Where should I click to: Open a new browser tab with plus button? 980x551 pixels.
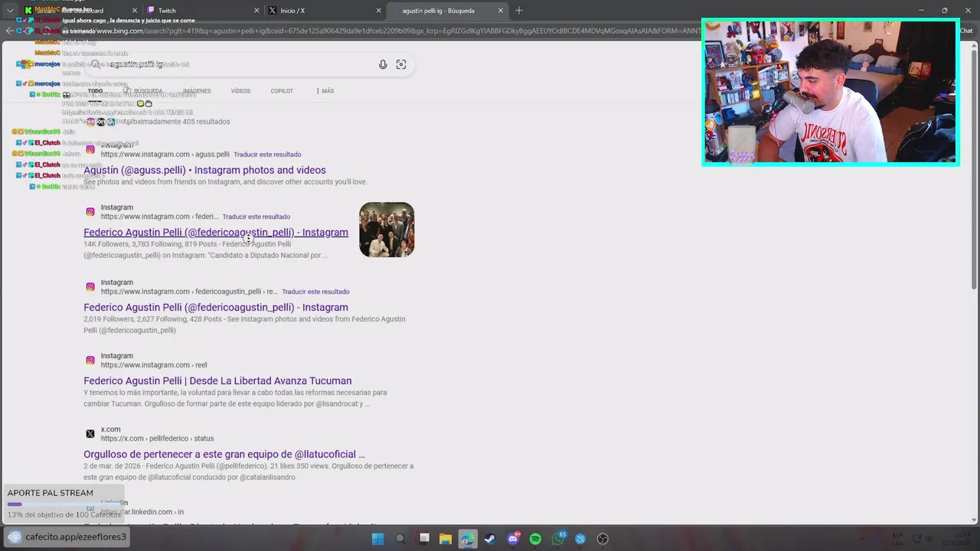(519, 11)
